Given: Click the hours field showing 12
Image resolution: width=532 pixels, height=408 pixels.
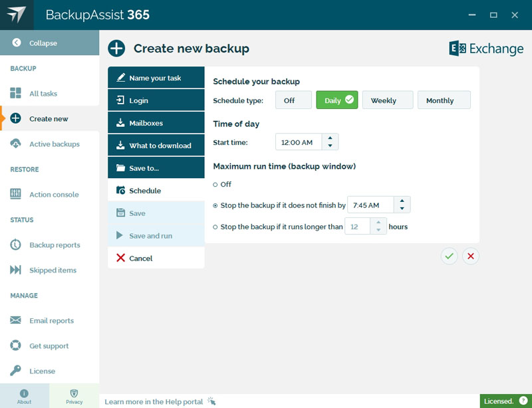Looking at the screenshot, I should (x=357, y=227).
